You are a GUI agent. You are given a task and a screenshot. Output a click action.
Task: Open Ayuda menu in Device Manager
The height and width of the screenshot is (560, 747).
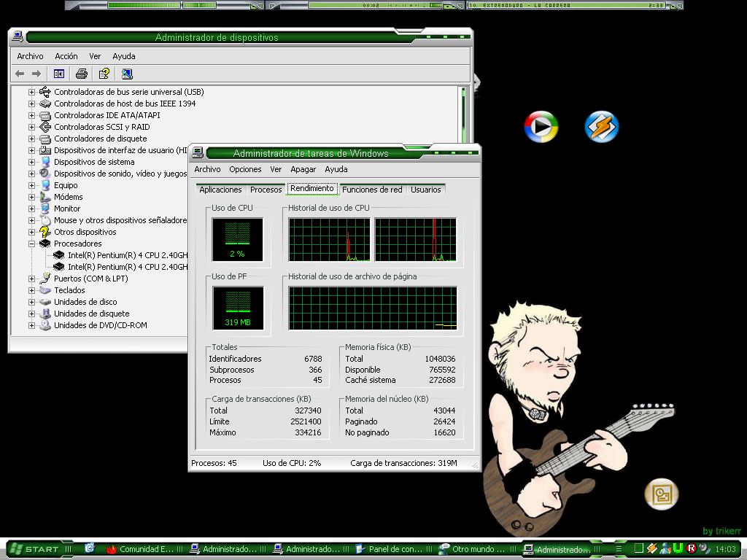click(x=124, y=56)
